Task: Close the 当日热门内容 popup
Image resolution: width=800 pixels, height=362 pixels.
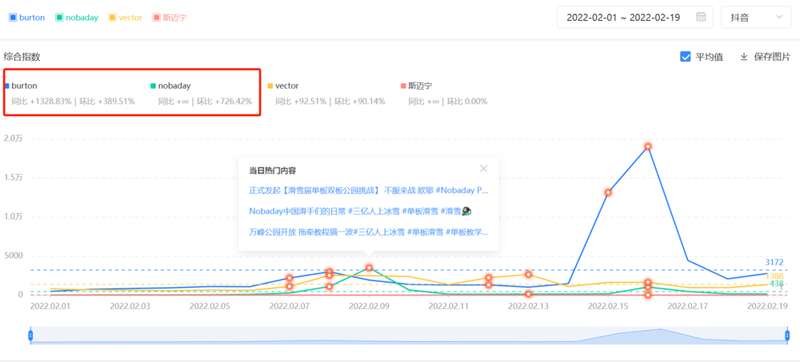Action: click(484, 169)
